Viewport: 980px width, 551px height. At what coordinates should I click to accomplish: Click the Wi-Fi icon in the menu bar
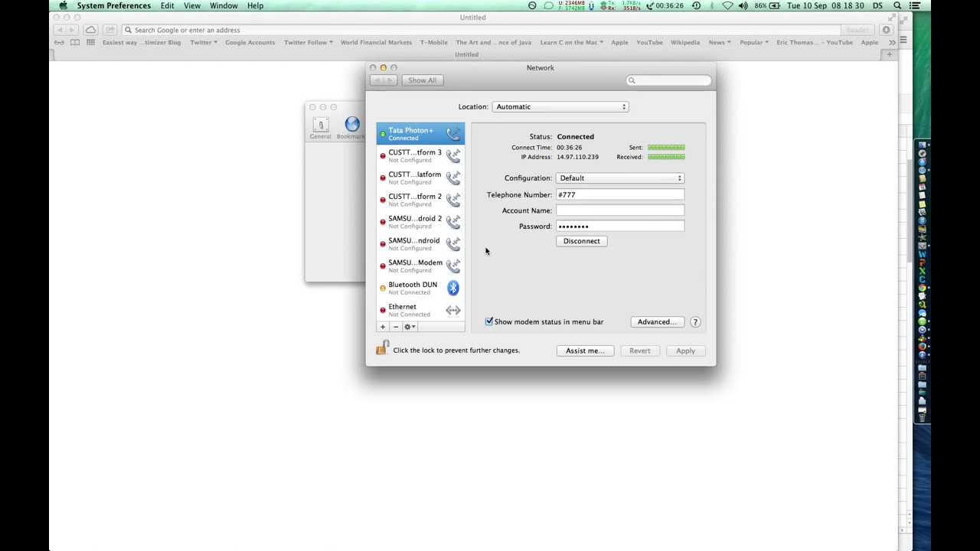coord(727,5)
